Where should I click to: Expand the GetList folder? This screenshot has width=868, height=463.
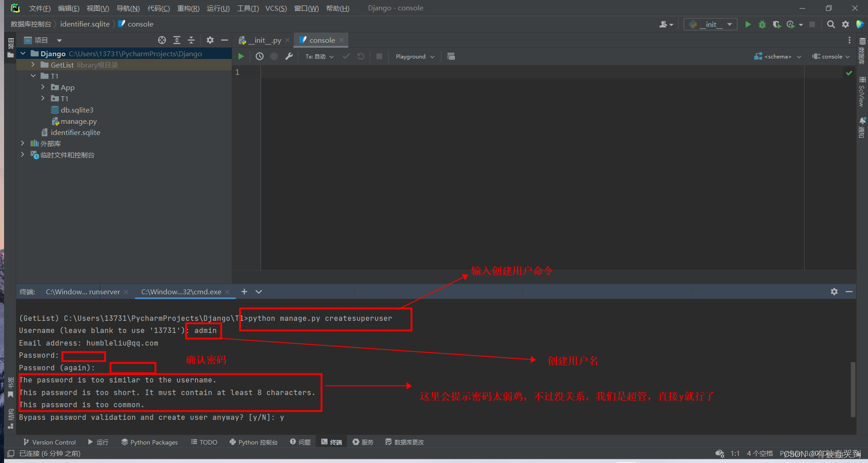[33, 65]
